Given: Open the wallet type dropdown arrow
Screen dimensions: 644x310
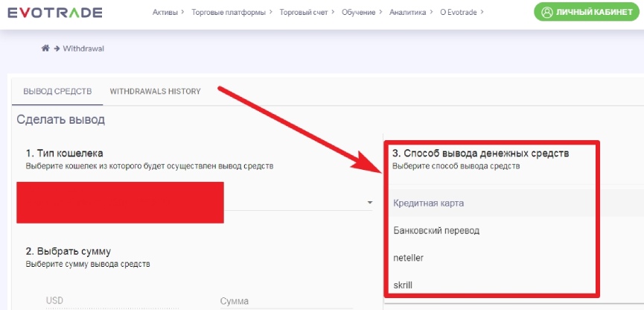Looking at the screenshot, I should (369, 202).
